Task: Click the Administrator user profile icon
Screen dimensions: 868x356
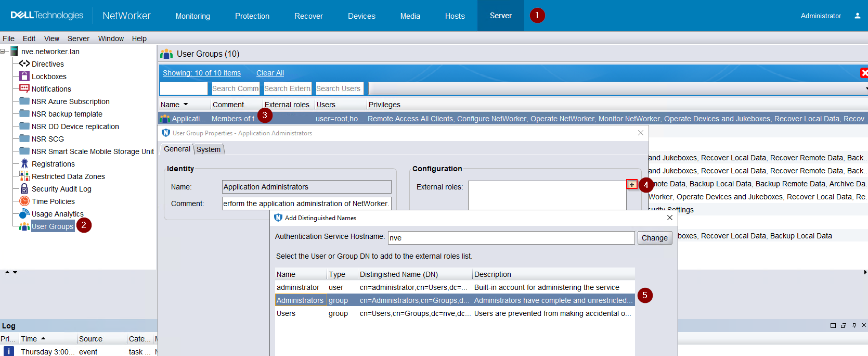Action: click(x=857, y=16)
